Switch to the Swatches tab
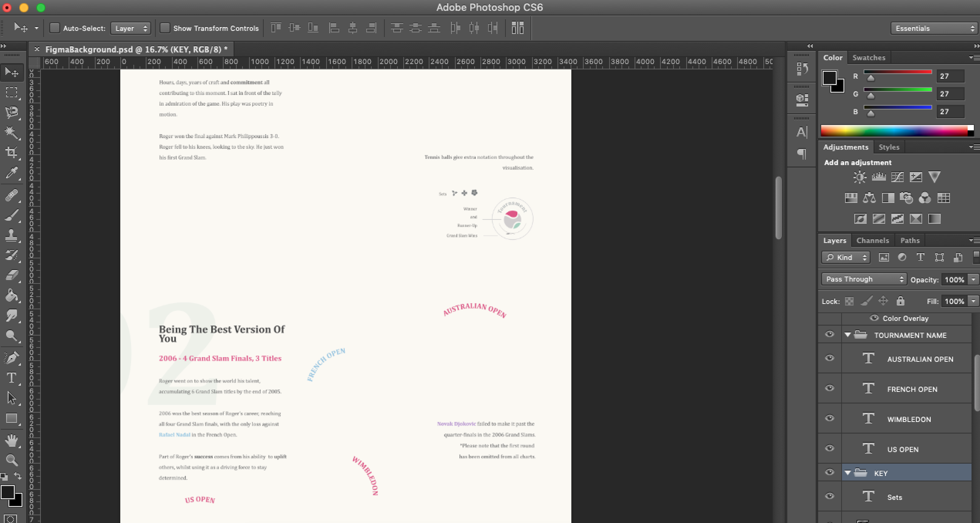 point(869,57)
